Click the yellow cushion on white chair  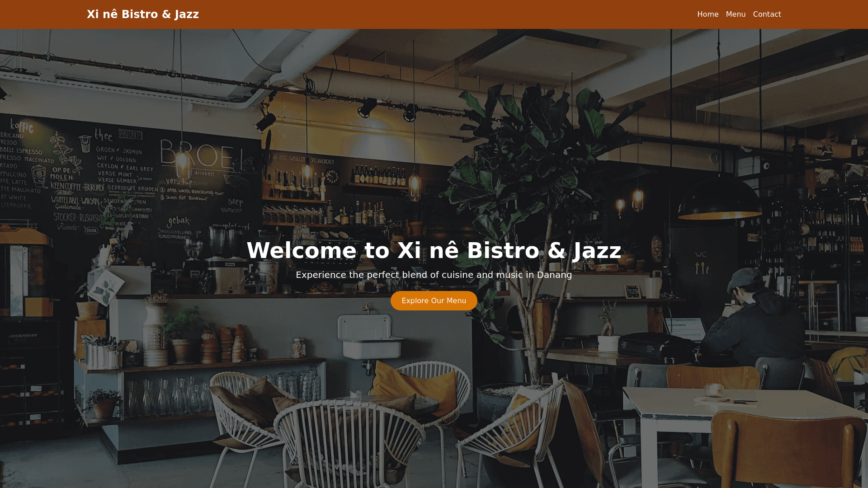414,388
